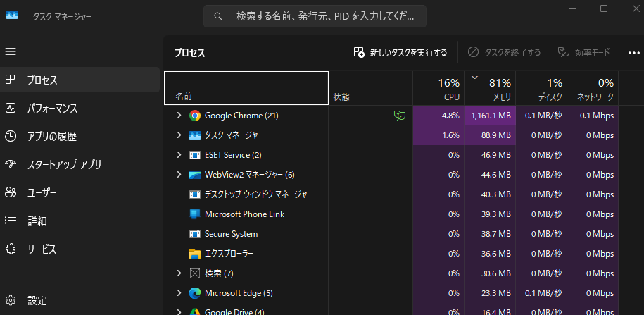Click the タスクを終了する button
The height and width of the screenshot is (315, 644).
tap(505, 53)
